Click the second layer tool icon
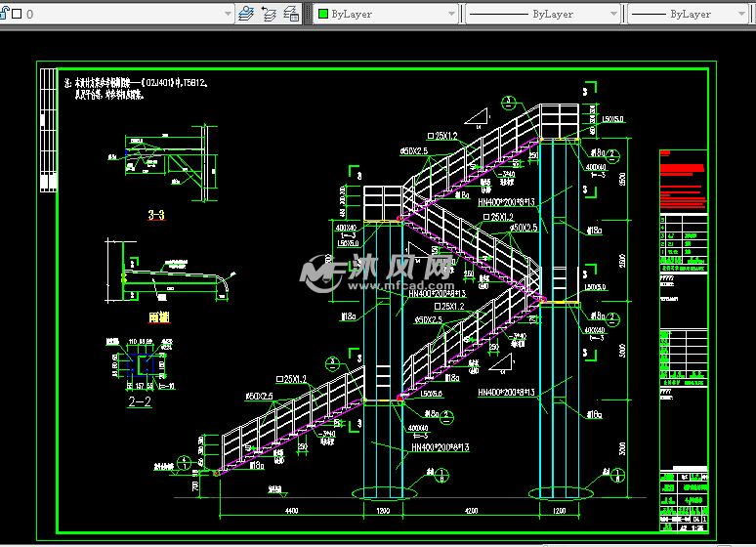This screenshot has width=756, height=547. point(269,15)
